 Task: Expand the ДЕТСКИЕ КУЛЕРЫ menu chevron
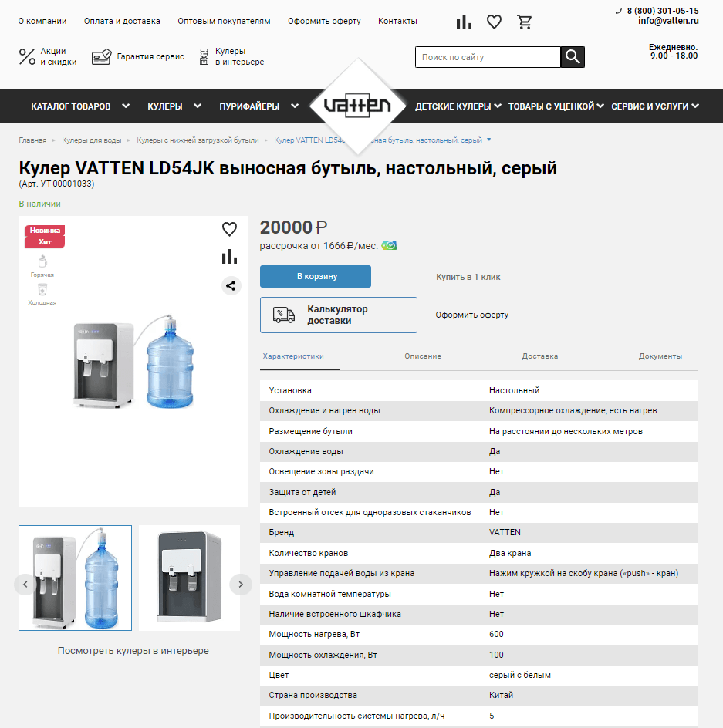click(x=498, y=106)
